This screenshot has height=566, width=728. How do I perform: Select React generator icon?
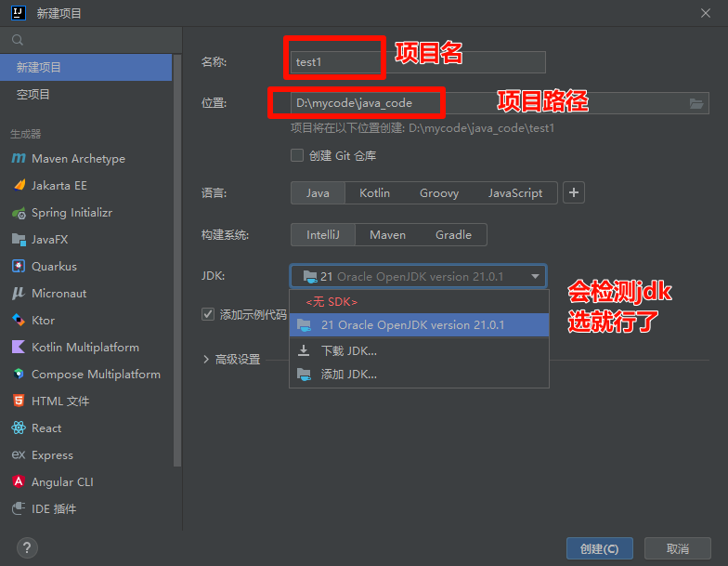tap(19, 428)
